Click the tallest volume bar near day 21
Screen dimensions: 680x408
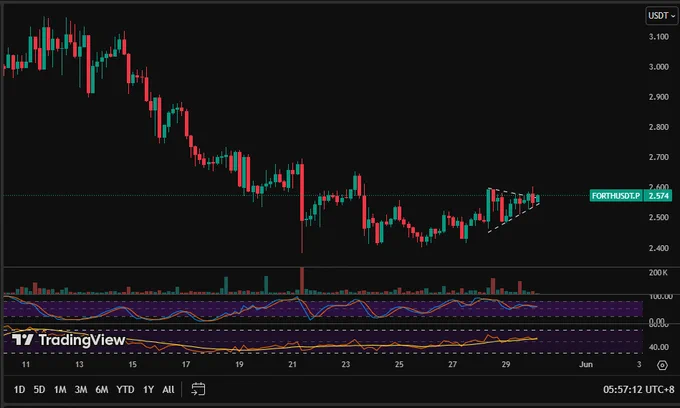click(302, 281)
